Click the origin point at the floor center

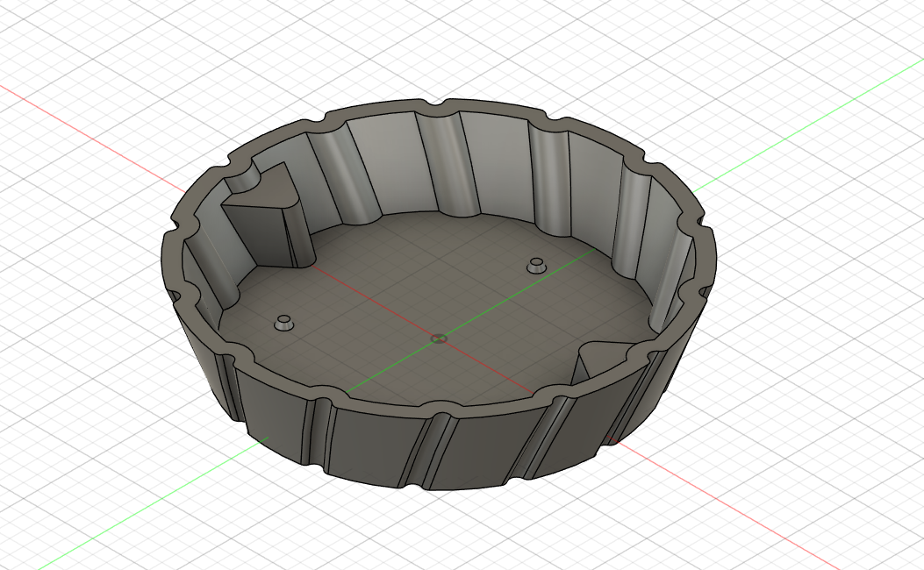click(438, 338)
